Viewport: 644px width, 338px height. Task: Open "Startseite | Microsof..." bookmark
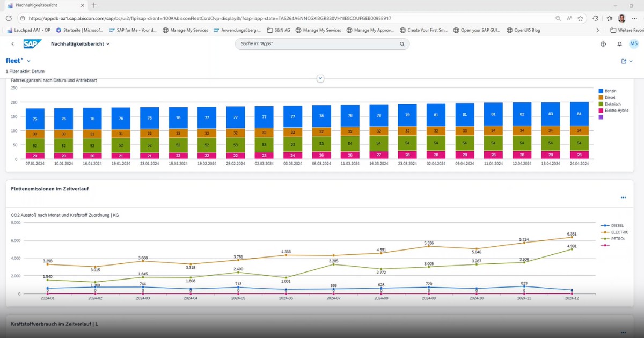79,30
